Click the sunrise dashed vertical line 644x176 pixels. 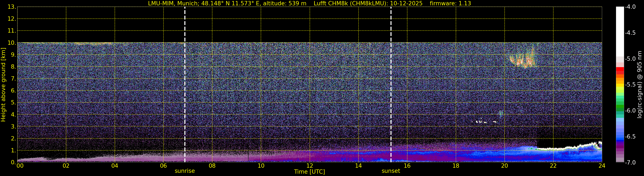185,85
